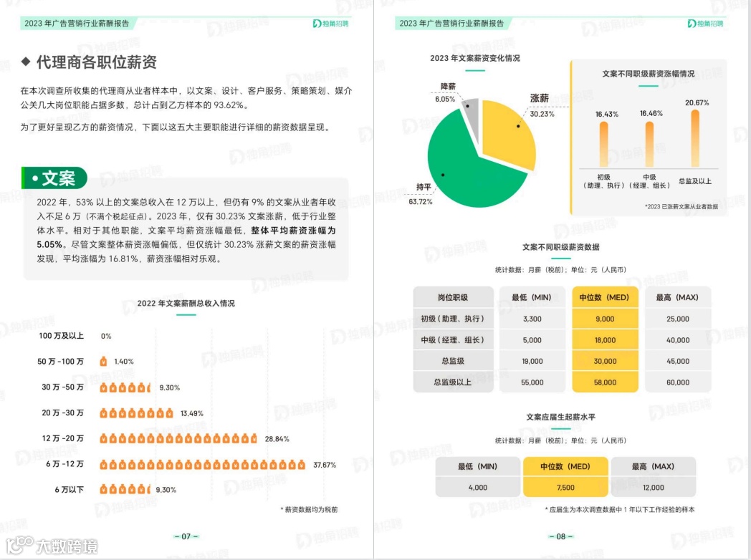Click the 45,000 cell
The width and height of the screenshot is (751, 560).
[678, 362]
